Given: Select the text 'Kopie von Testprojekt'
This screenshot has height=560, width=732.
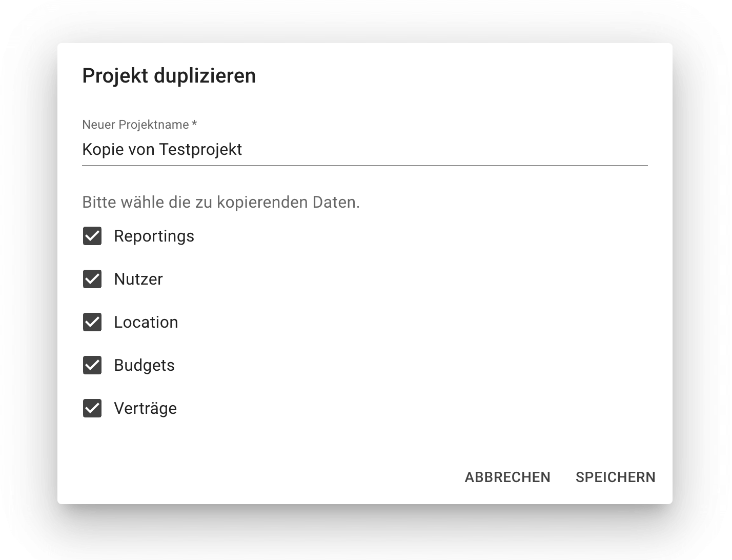Looking at the screenshot, I should pyautogui.click(x=161, y=150).
